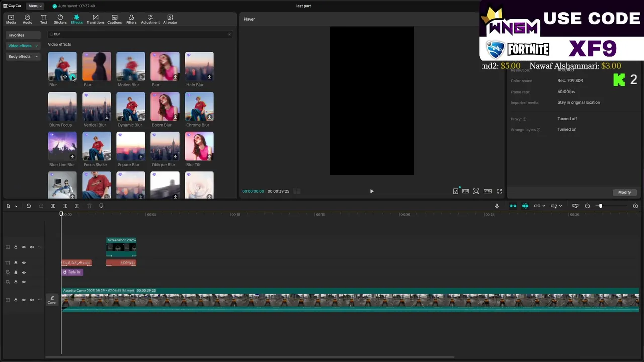Click the player zoom preview icon
644x362 pixels.
click(476, 191)
